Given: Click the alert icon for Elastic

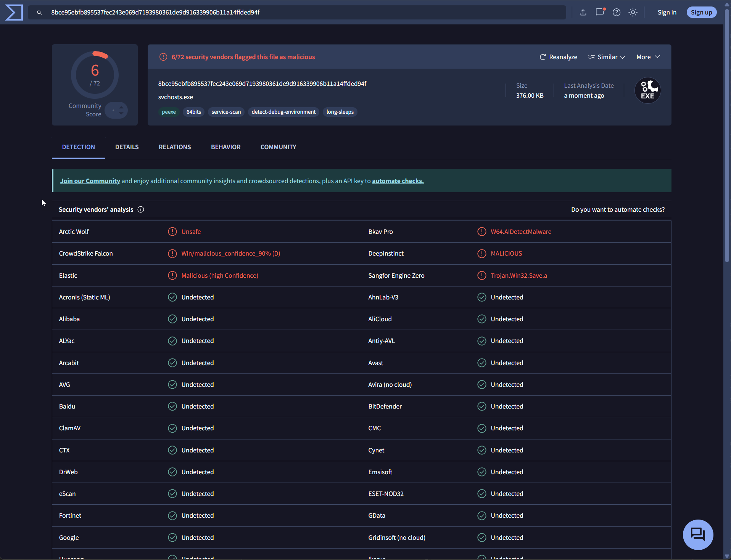Looking at the screenshot, I should click(172, 275).
